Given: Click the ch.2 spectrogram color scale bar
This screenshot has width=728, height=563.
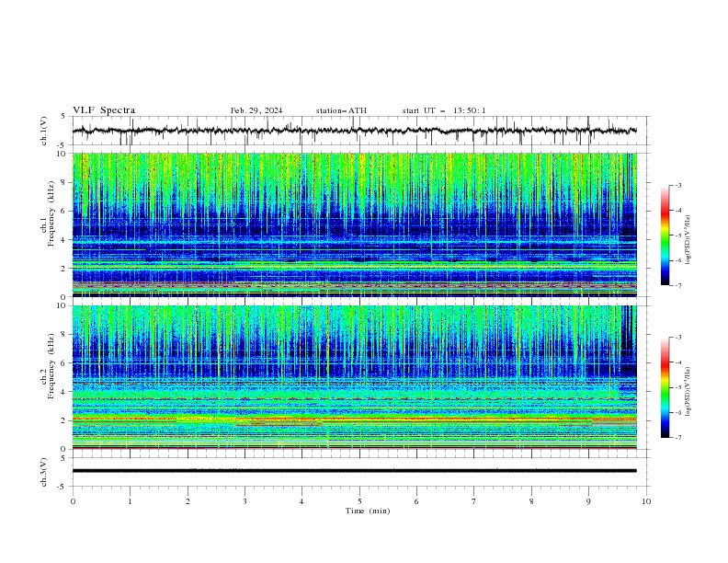Looking at the screenshot, I should click(665, 387).
